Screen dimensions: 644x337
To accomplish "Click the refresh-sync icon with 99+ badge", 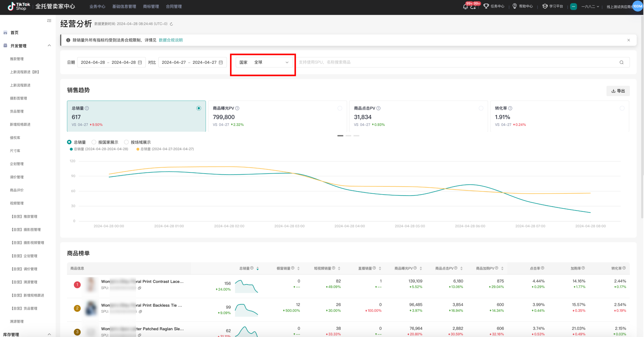I will click(473, 7).
